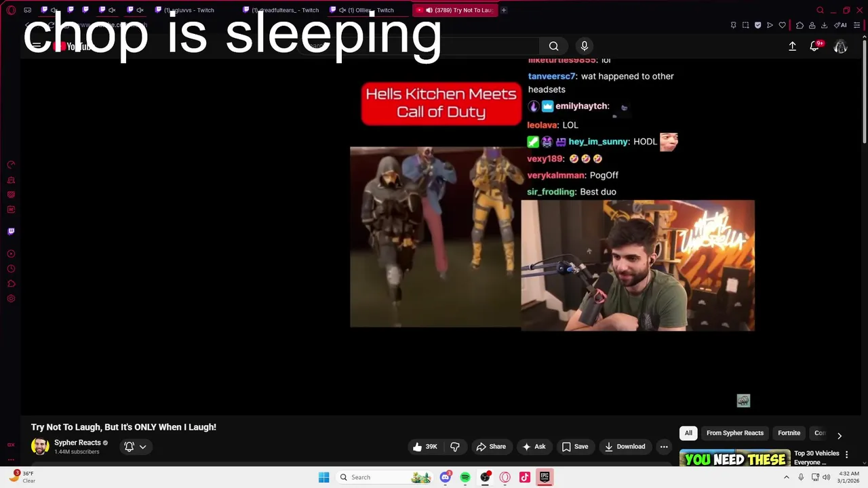
Task: Download the video
Action: (x=625, y=447)
